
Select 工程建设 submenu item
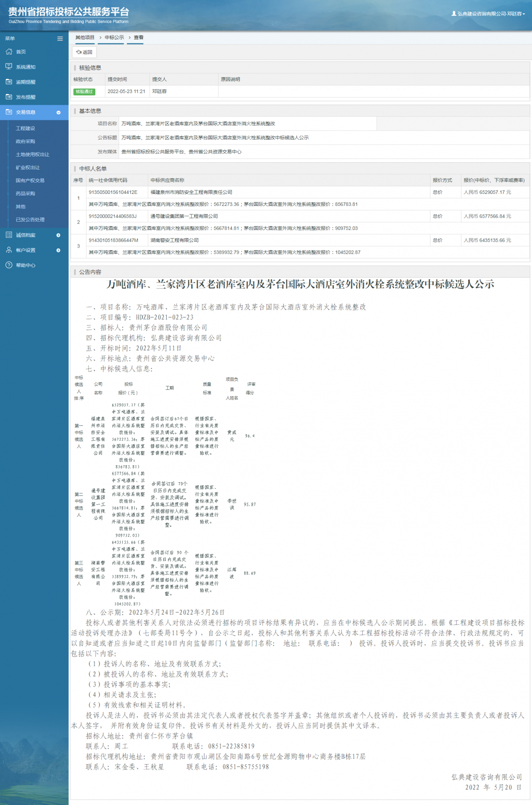coord(25,128)
